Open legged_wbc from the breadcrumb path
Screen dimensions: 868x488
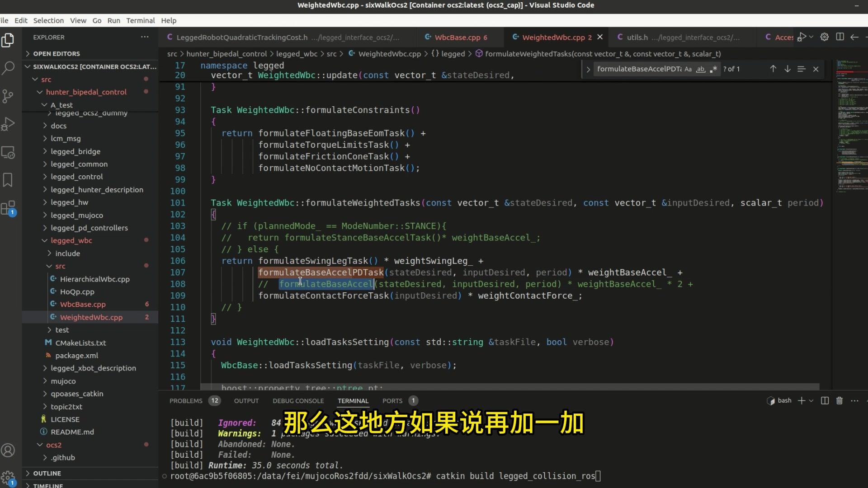(296, 53)
